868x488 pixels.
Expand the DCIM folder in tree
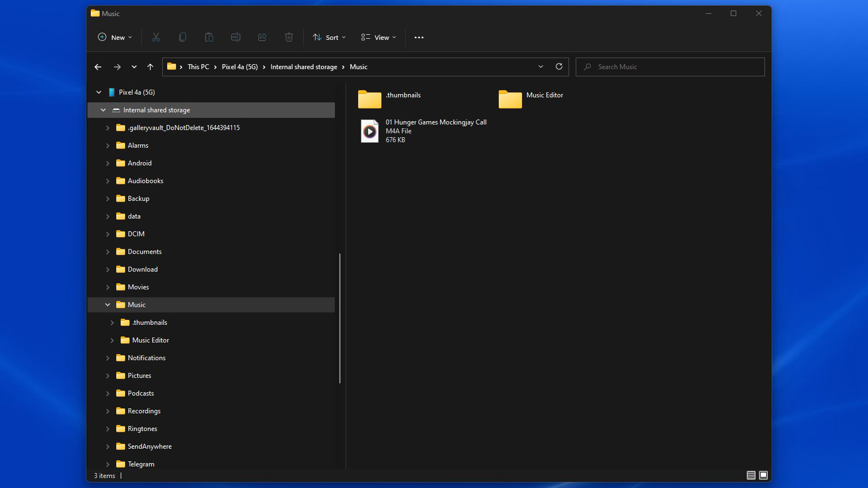108,234
